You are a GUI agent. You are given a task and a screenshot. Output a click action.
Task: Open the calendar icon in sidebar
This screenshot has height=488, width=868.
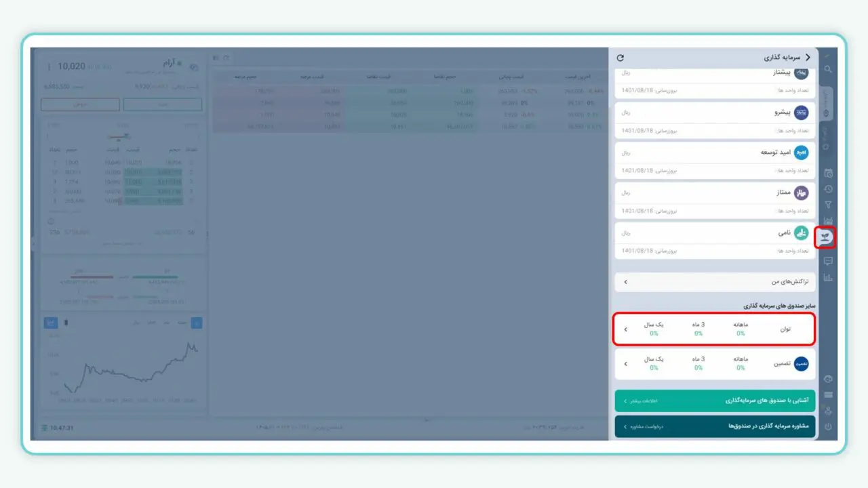coord(828,174)
